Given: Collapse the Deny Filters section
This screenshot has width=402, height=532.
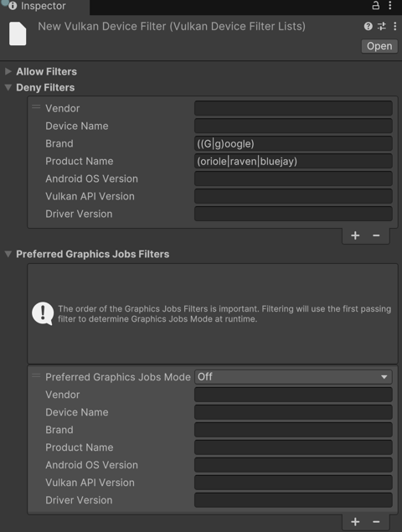Looking at the screenshot, I should pos(8,87).
